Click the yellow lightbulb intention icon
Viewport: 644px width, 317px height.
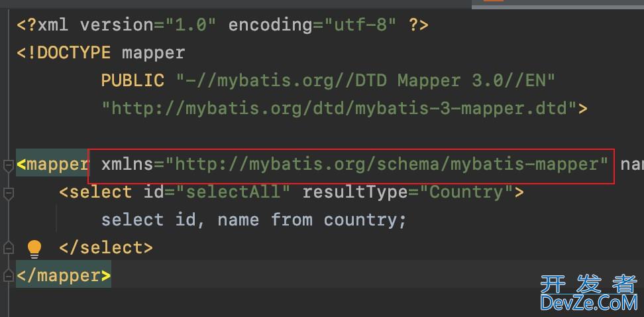[34, 248]
